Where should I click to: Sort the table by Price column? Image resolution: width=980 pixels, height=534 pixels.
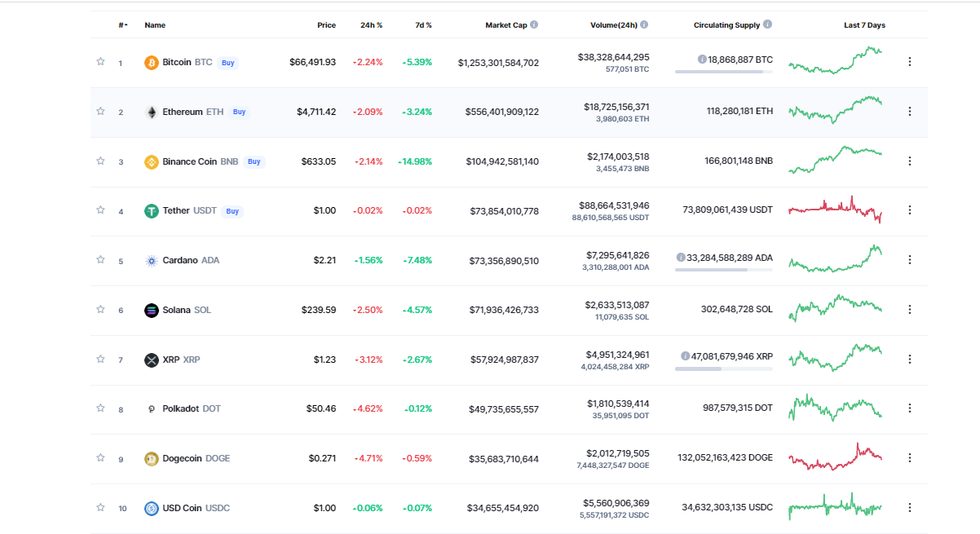326,25
